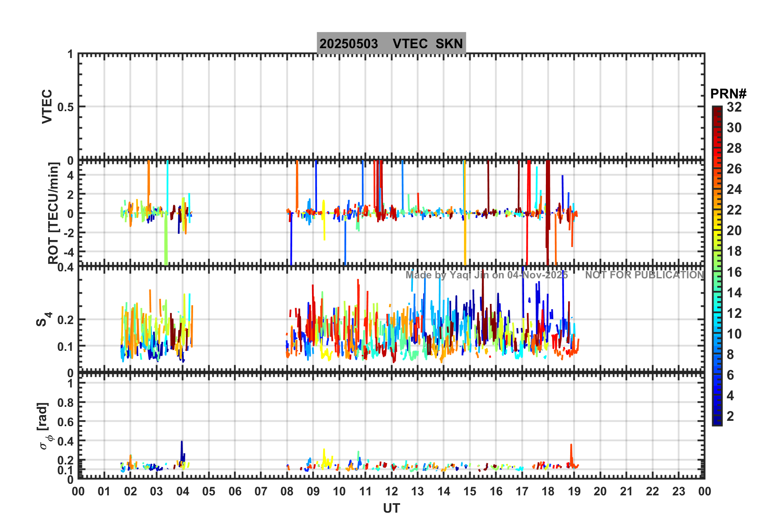The width and height of the screenshot is (783, 532).
Task: Select PRN colorbar label "20"
Action: point(734,231)
